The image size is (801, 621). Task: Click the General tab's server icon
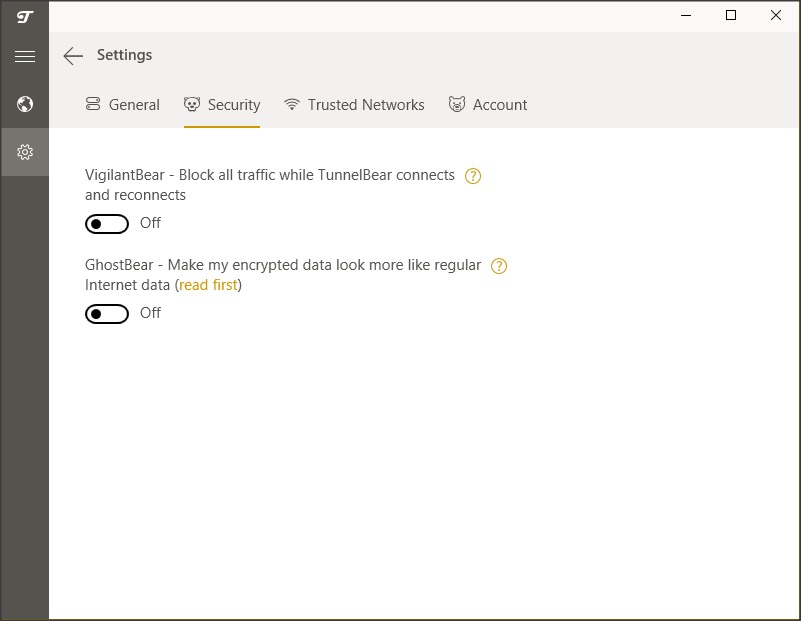click(94, 104)
